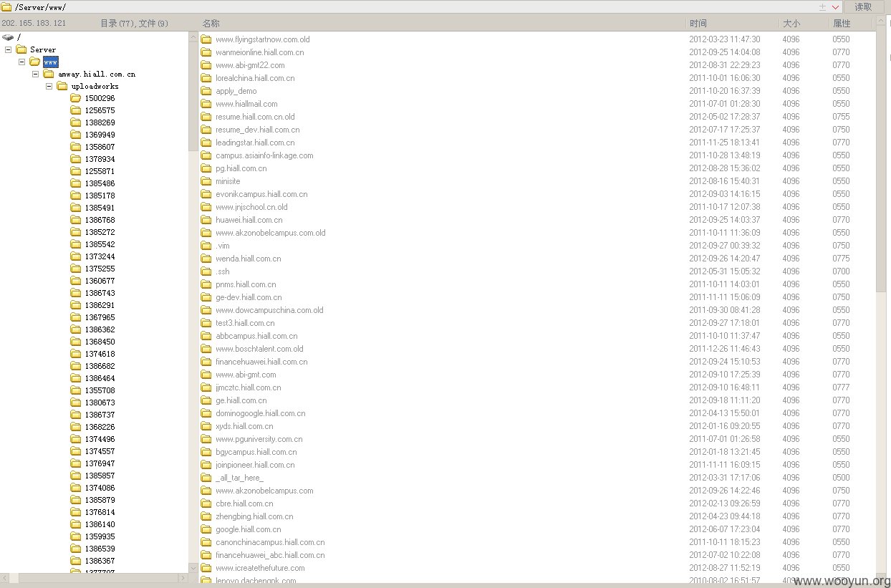Click the folder icon in the address bar

pos(7,6)
